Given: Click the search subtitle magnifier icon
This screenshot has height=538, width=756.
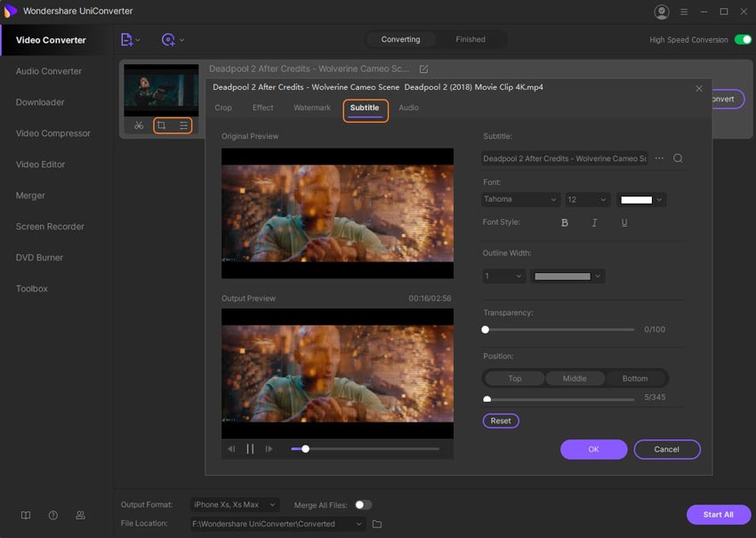Looking at the screenshot, I should [x=678, y=158].
